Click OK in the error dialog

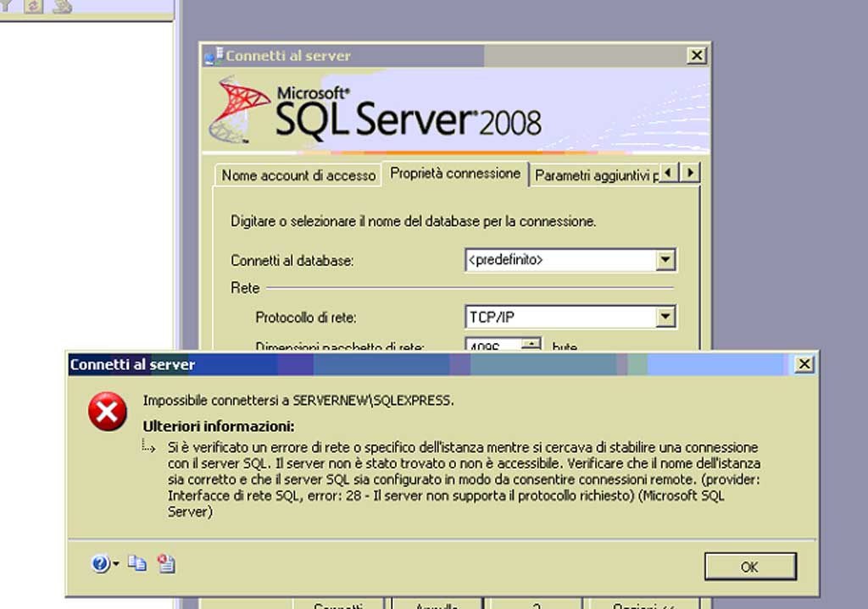click(x=750, y=567)
